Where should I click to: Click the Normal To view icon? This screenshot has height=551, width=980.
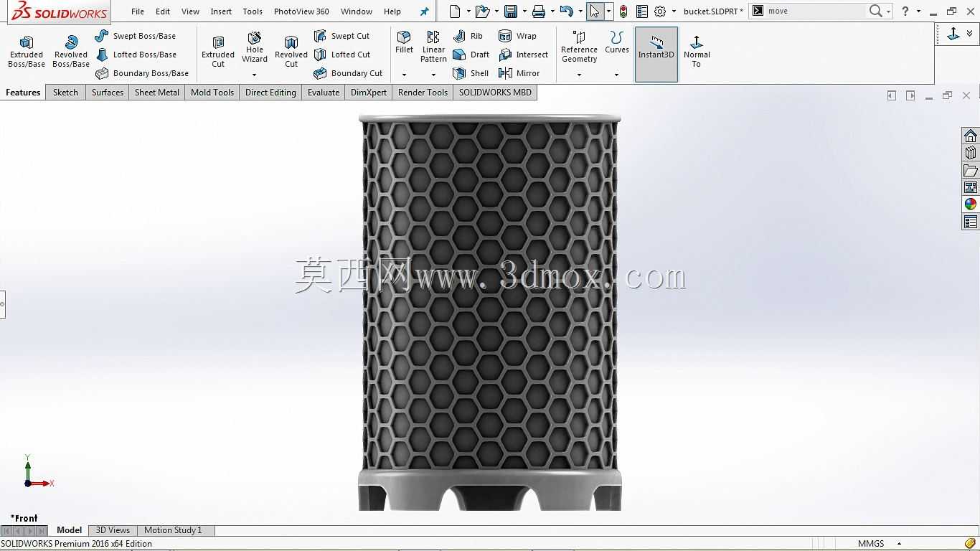[x=697, y=51]
